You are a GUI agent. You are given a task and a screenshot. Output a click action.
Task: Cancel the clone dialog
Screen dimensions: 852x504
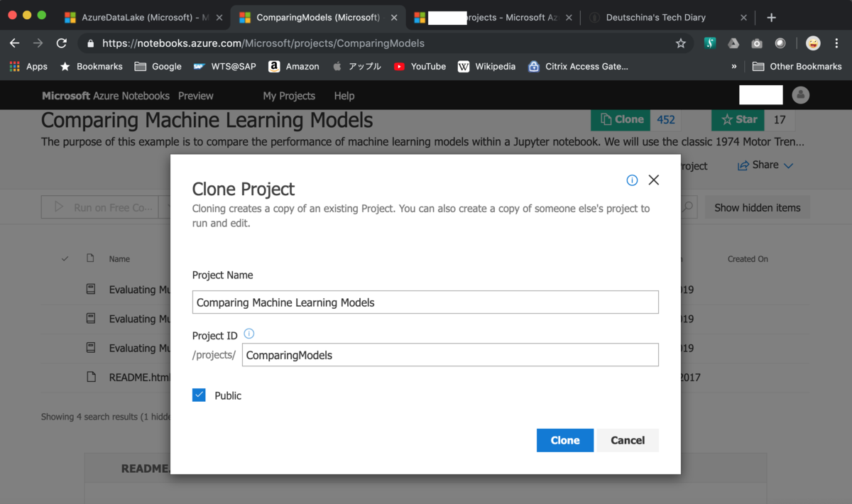[628, 440]
